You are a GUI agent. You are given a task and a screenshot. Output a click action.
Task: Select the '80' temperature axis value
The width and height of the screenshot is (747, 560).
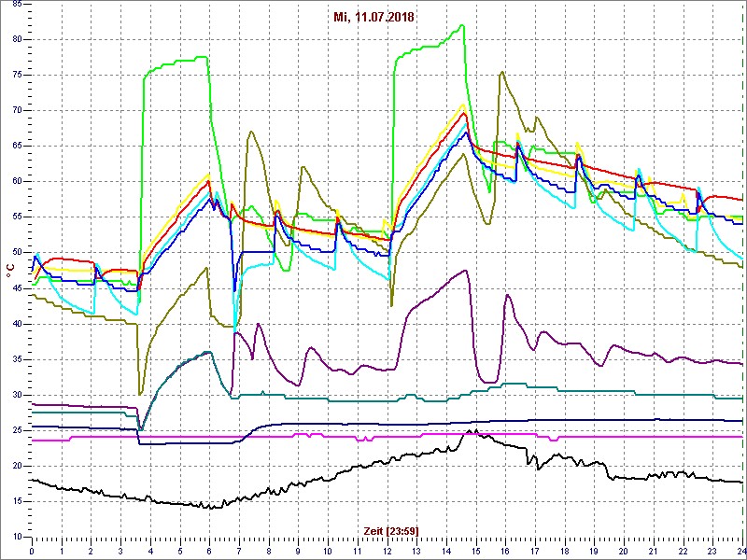tap(16, 39)
